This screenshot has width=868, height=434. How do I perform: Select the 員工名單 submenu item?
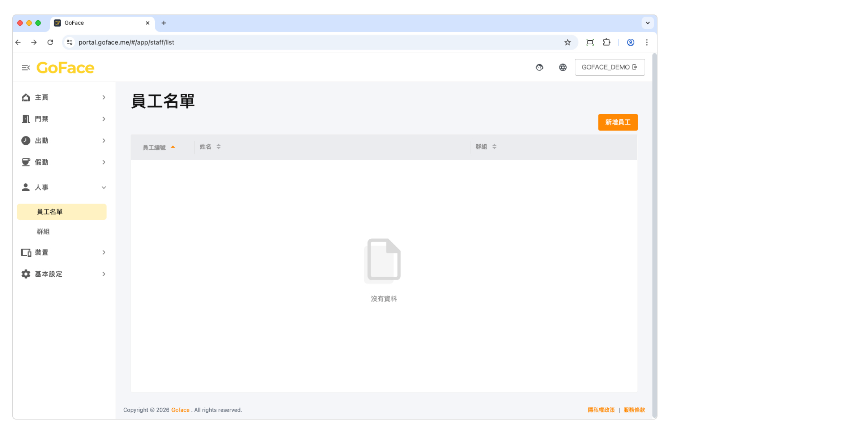[x=50, y=212]
